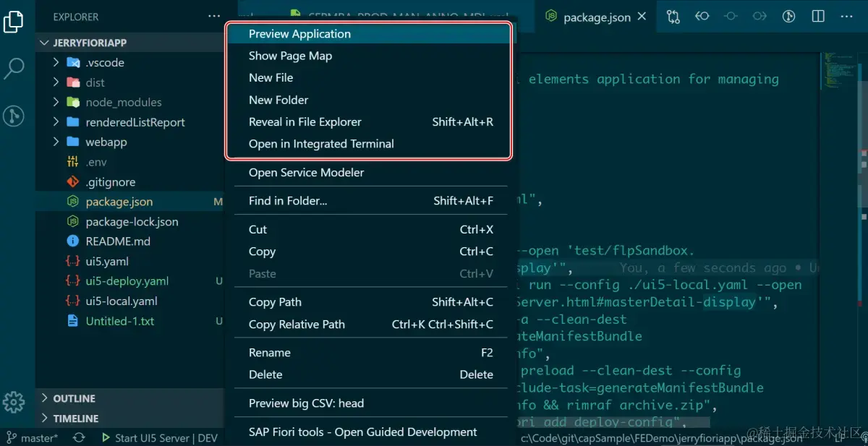This screenshot has height=446, width=868.
Task: Open ui5-local.yaml file
Action: click(x=130, y=301)
